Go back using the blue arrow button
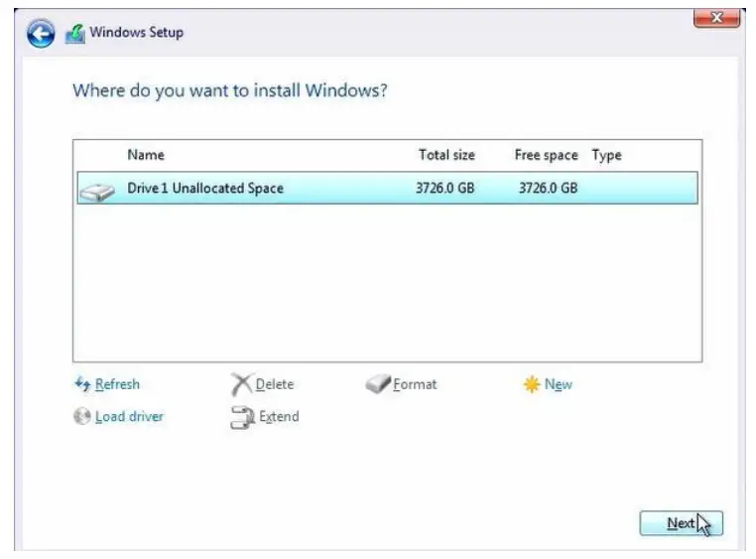Screen dimensions: 756x559 coord(41,34)
